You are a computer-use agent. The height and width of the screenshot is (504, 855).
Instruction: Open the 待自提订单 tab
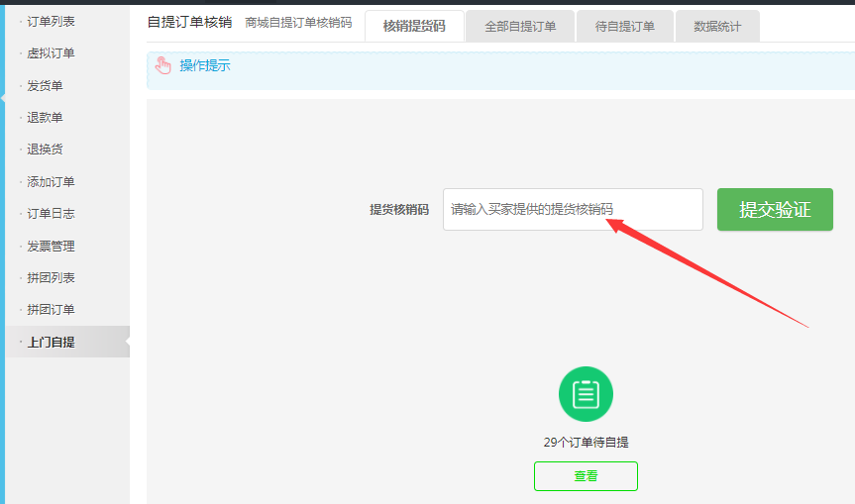click(624, 27)
